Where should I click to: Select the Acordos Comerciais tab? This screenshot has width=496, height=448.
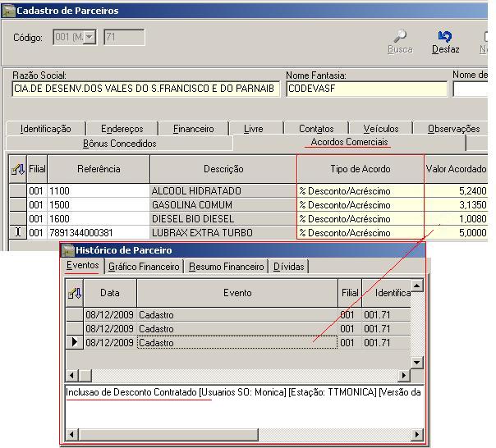349,142
